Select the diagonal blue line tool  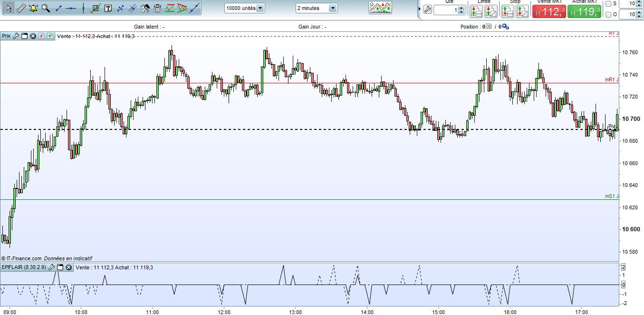[194, 8]
